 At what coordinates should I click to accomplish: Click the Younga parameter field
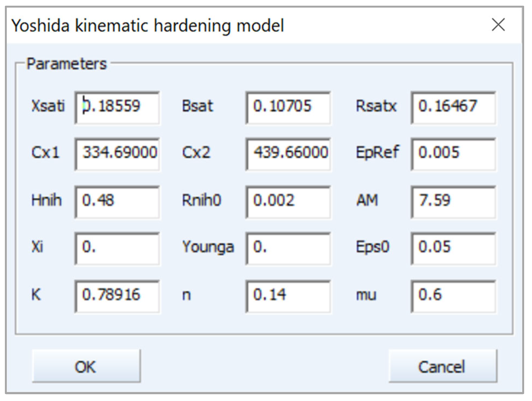pyautogui.click(x=288, y=249)
